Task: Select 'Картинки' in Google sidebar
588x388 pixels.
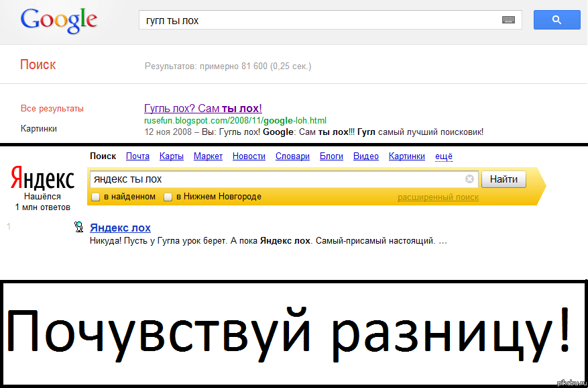Action: point(39,129)
